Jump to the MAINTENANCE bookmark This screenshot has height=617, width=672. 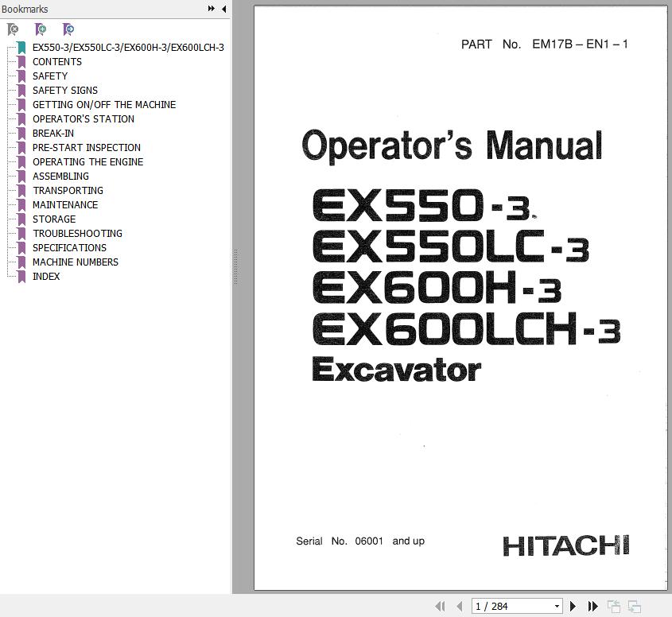65,205
